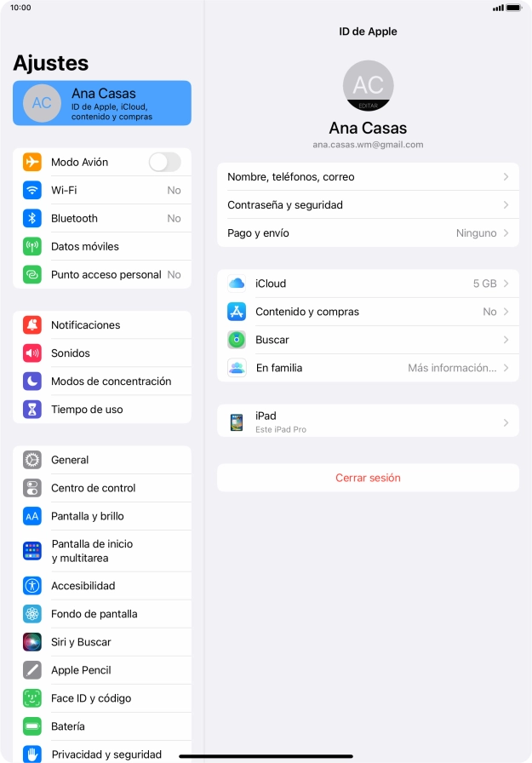The height and width of the screenshot is (763, 532).
Task: Toggle the Modo Avión switch
Action: click(165, 162)
